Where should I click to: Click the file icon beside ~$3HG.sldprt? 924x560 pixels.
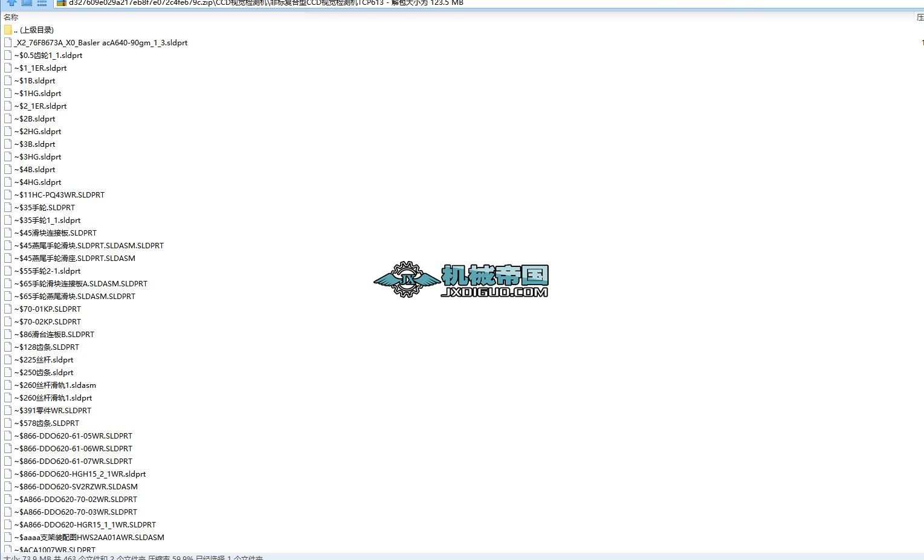[8, 157]
